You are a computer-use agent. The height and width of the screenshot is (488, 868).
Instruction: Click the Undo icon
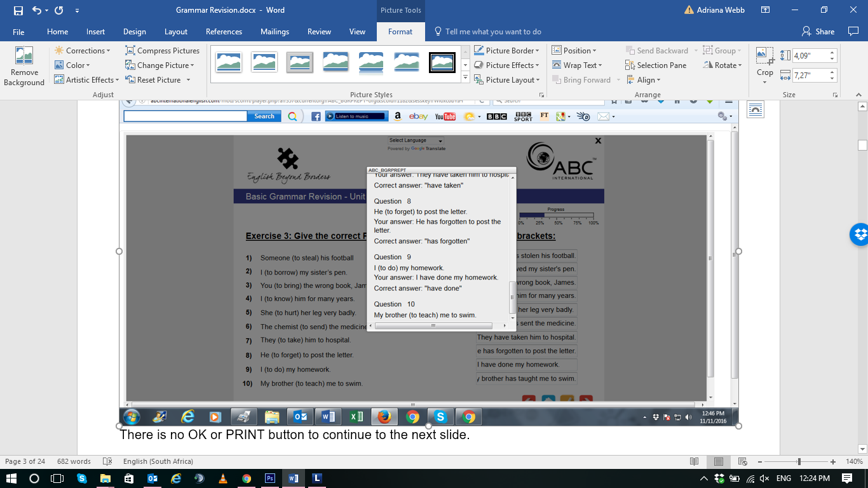[x=37, y=10]
